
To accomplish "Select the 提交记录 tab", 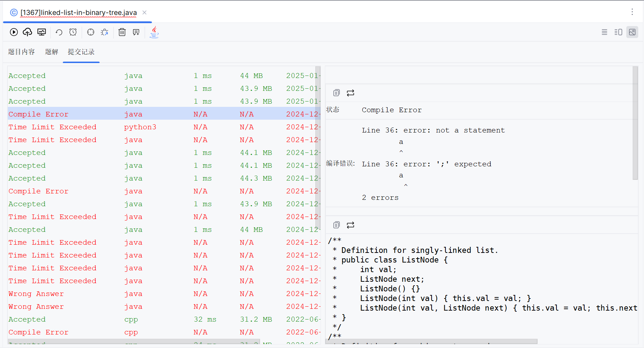I will pyautogui.click(x=81, y=52).
